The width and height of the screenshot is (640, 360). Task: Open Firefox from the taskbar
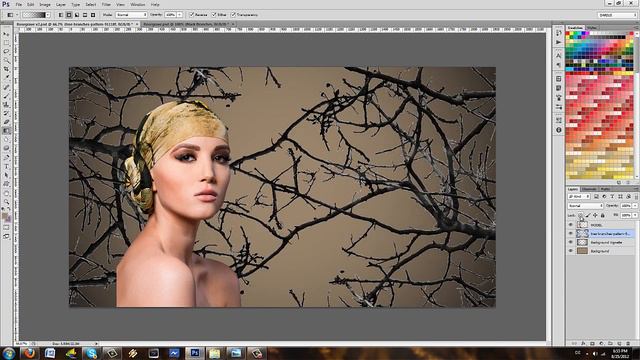(29, 353)
